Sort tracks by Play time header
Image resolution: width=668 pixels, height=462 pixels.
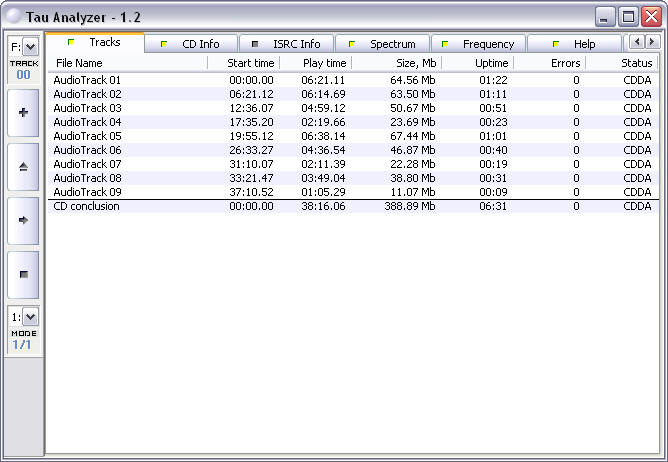click(x=315, y=63)
